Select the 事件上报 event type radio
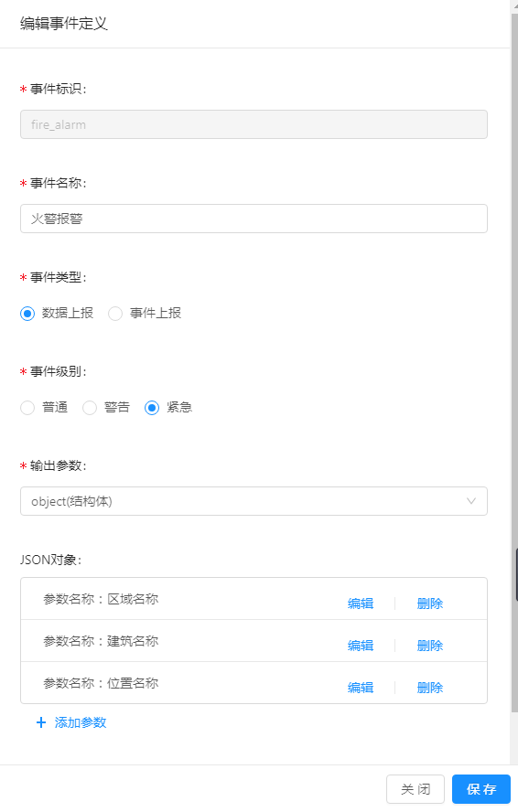This screenshot has width=518, height=812. click(115, 314)
